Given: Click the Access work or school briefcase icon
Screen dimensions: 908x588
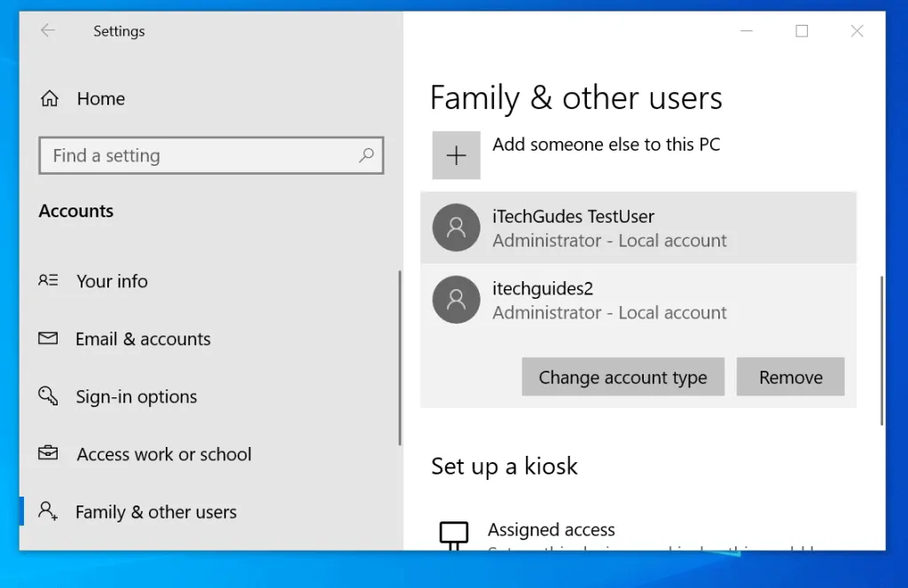Looking at the screenshot, I should [48, 454].
